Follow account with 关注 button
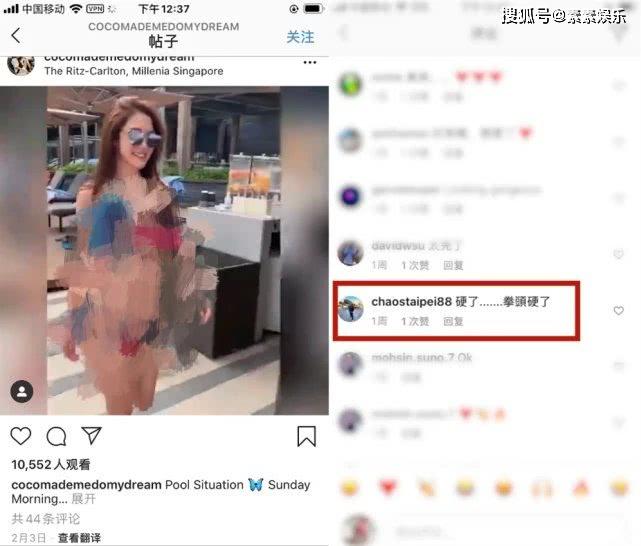Screen dimensions: 641x546 tap(300, 37)
